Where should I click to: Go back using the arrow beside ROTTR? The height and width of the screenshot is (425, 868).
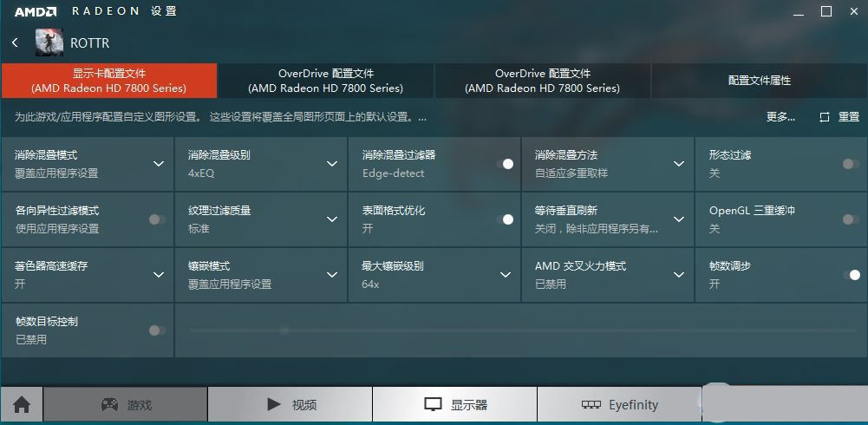tap(15, 42)
